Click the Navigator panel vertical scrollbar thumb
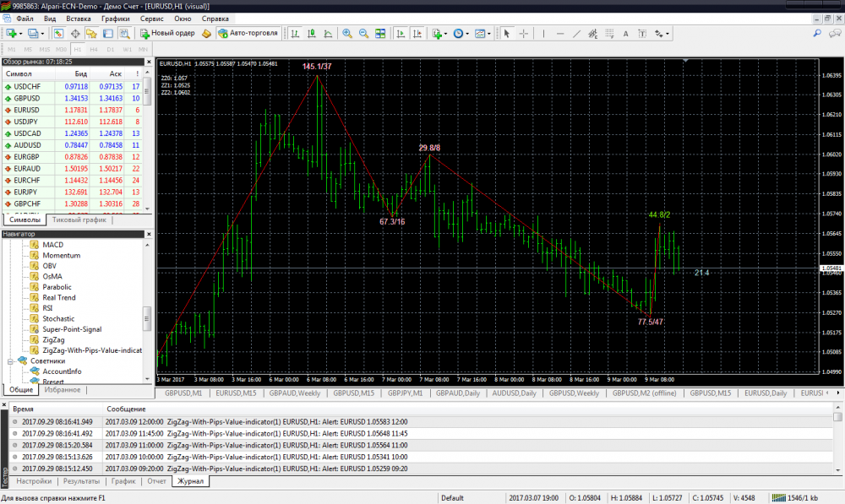This screenshot has width=845, height=504. [x=147, y=319]
